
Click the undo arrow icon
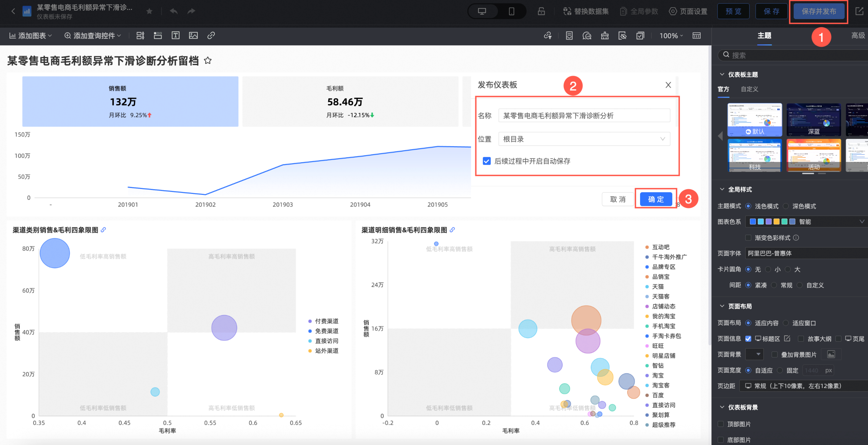(x=174, y=12)
